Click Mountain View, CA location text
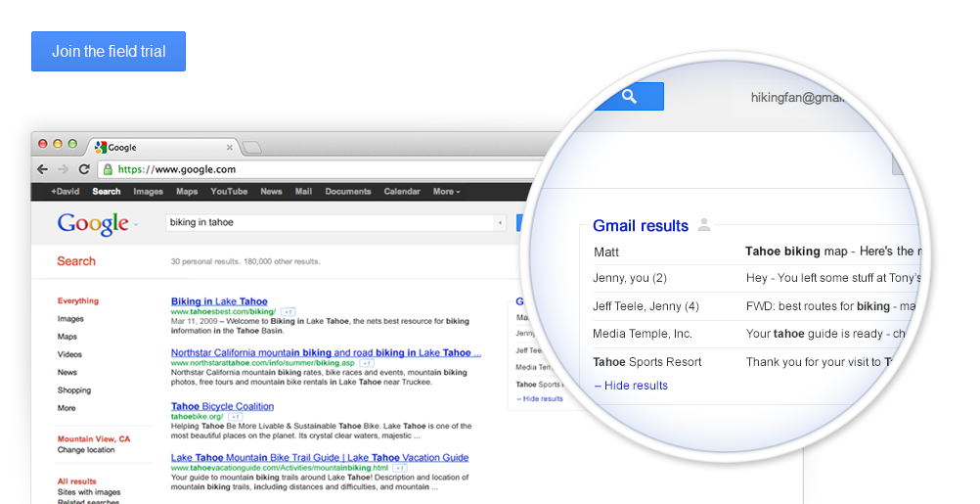 pos(94,439)
